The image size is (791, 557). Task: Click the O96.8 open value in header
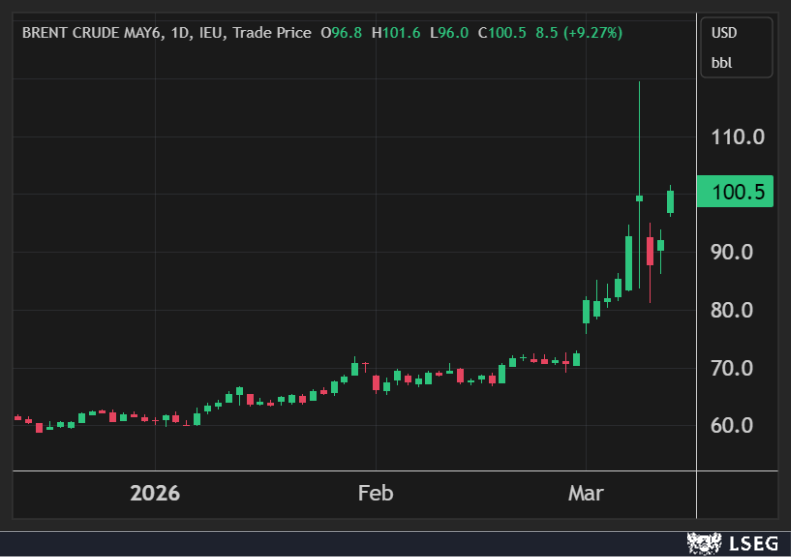click(341, 33)
